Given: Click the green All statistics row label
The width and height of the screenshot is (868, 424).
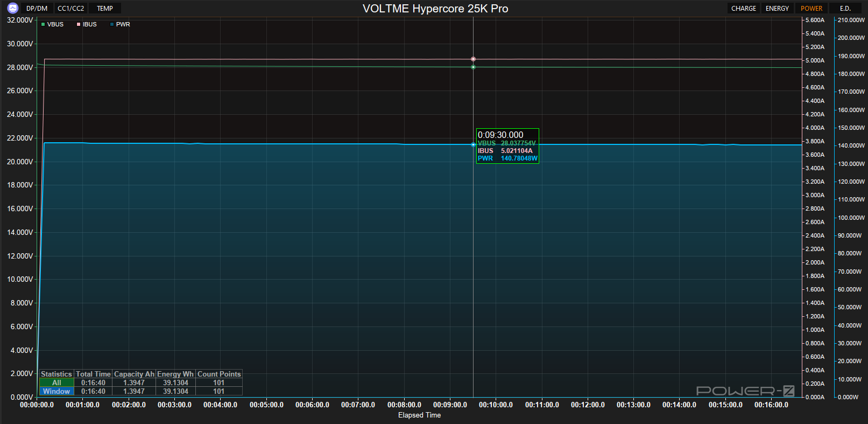Looking at the screenshot, I should [57, 383].
